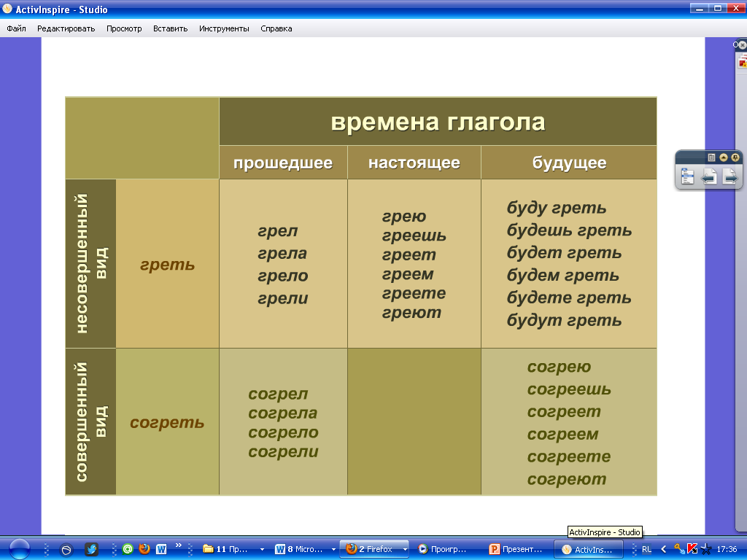Image resolution: width=747 pixels, height=560 pixels.
Task: Open the Просмотр menu
Action: (124, 29)
